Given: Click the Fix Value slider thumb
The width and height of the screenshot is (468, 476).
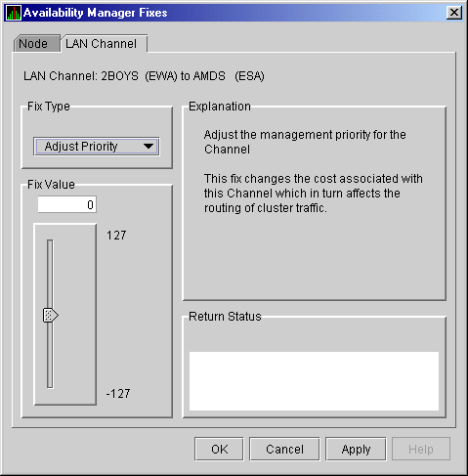Looking at the screenshot, I should point(51,315).
